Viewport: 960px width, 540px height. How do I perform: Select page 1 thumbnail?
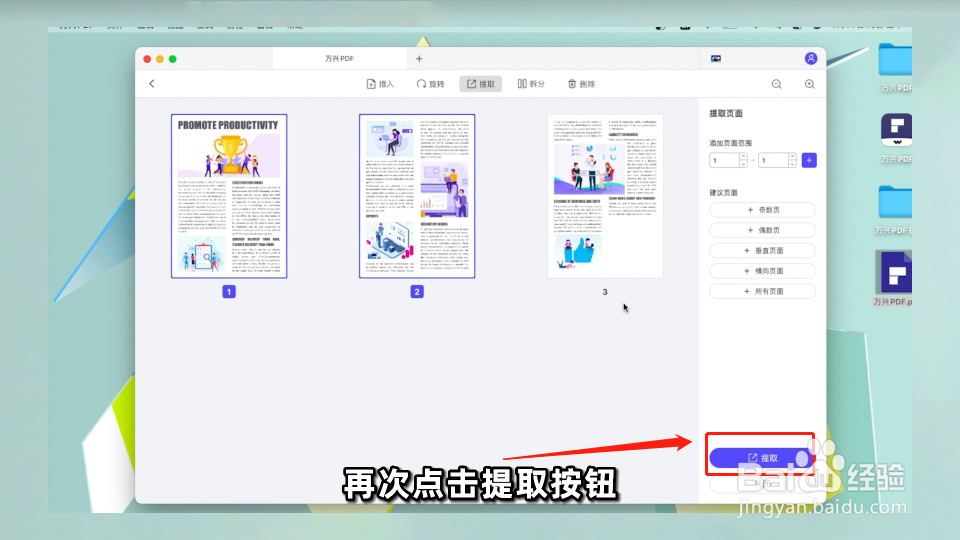[229, 196]
